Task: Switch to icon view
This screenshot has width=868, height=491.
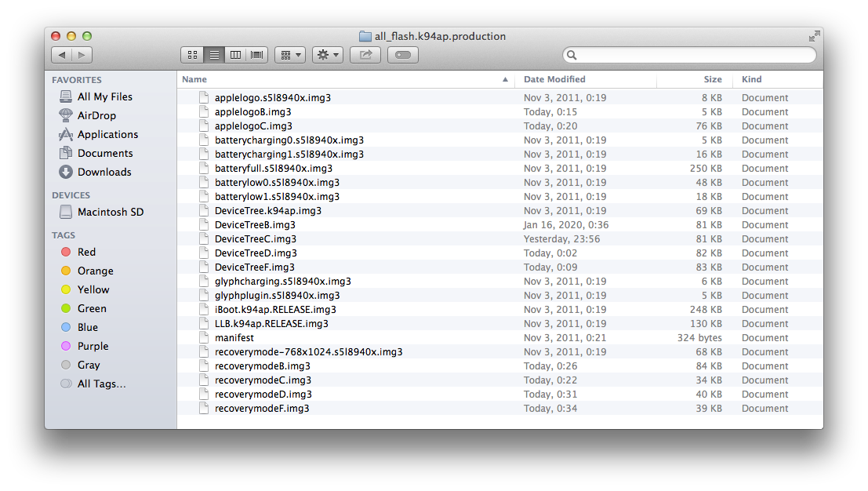Action: 192,55
